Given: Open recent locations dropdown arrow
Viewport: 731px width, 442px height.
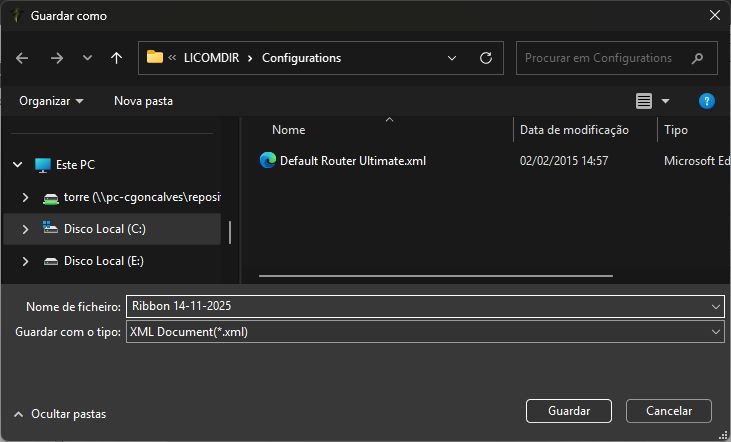Looking at the screenshot, I should pos(86,58).
